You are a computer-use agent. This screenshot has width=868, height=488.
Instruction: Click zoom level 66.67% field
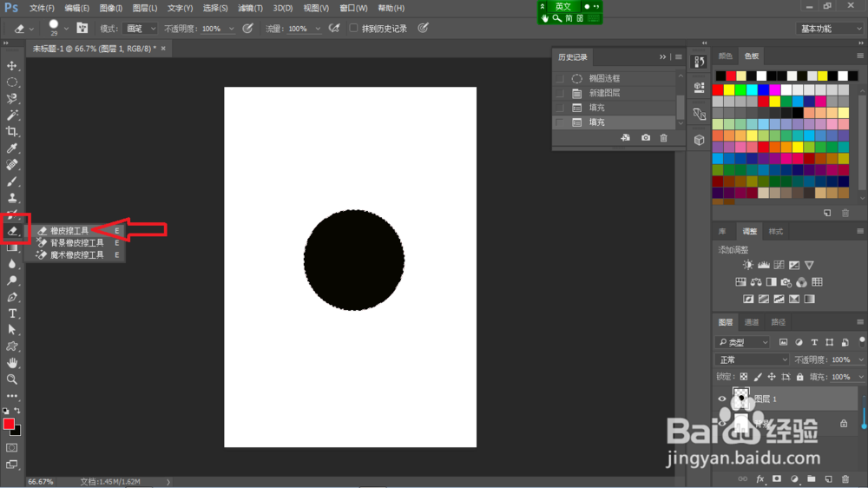41,482
